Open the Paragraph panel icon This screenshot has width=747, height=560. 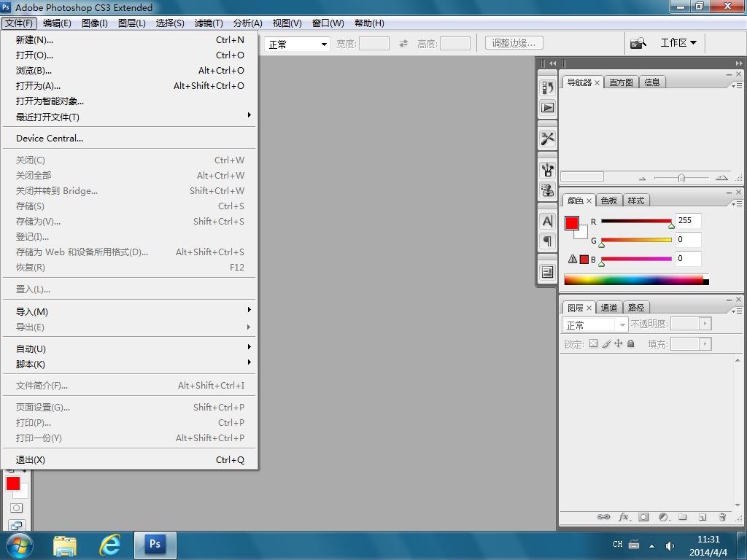click(547, 241)
